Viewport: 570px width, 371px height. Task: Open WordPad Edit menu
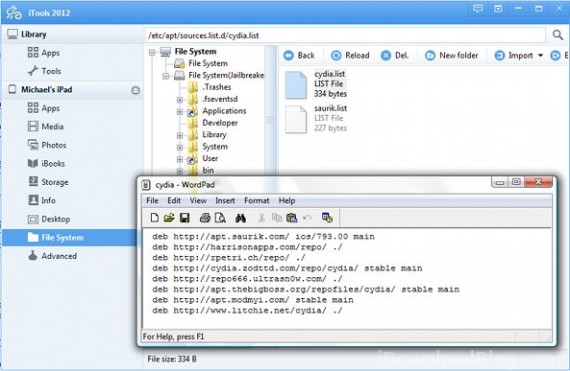pos(174,201)
